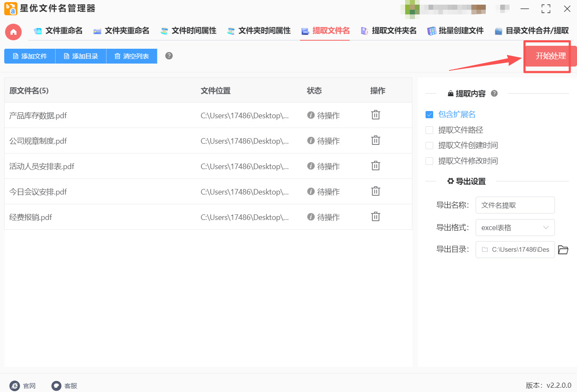The width and height of the screenshot is (577, 392).
Task: Enable 提取文件路径 checkbox
Action: (429, 130)
